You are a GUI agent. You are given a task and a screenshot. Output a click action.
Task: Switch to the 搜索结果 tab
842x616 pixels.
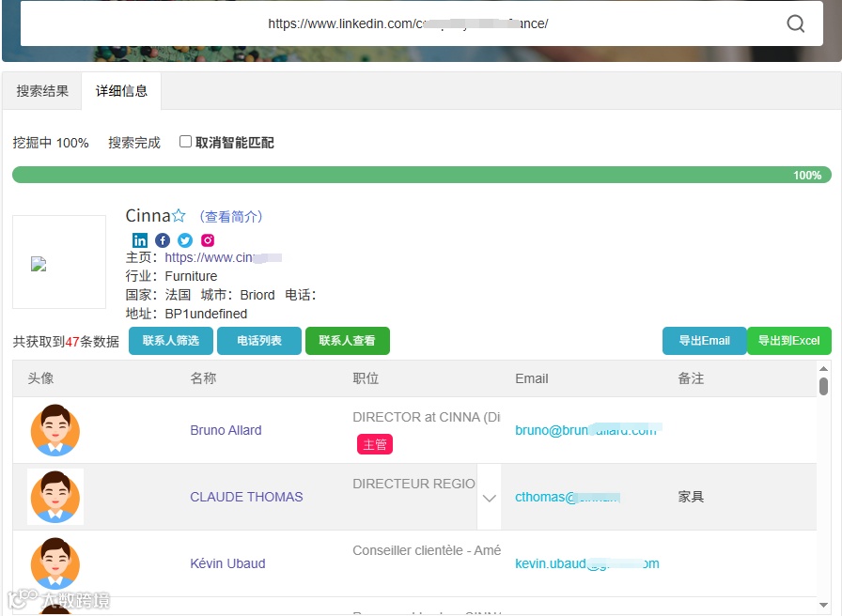pos(42,91)
